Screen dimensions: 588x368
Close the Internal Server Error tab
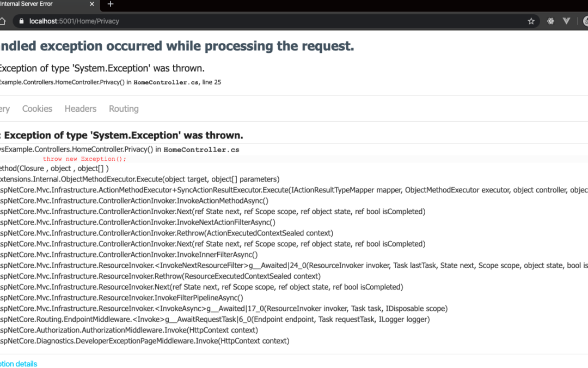point(90,4)
